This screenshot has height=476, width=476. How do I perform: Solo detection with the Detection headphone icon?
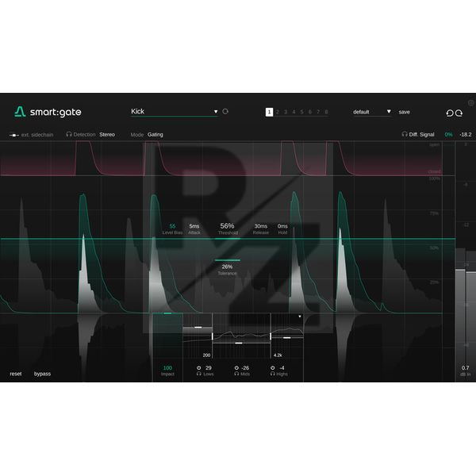click(69, 134)
